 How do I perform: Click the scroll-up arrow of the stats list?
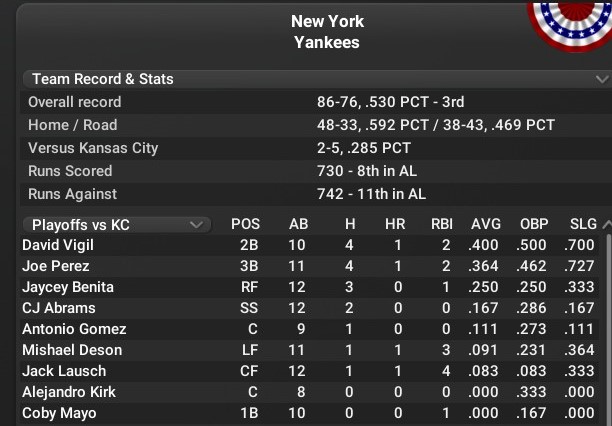pyautogui.click(x=607, y=225)
